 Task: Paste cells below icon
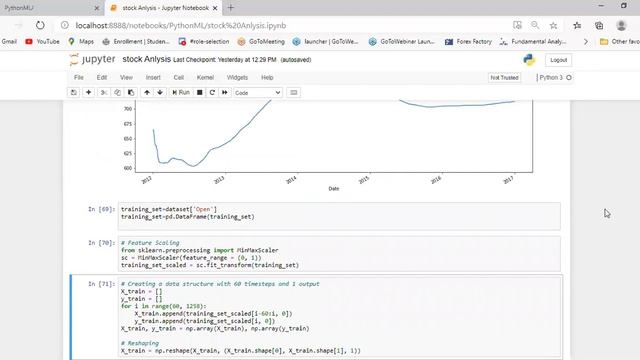(131, 93)
